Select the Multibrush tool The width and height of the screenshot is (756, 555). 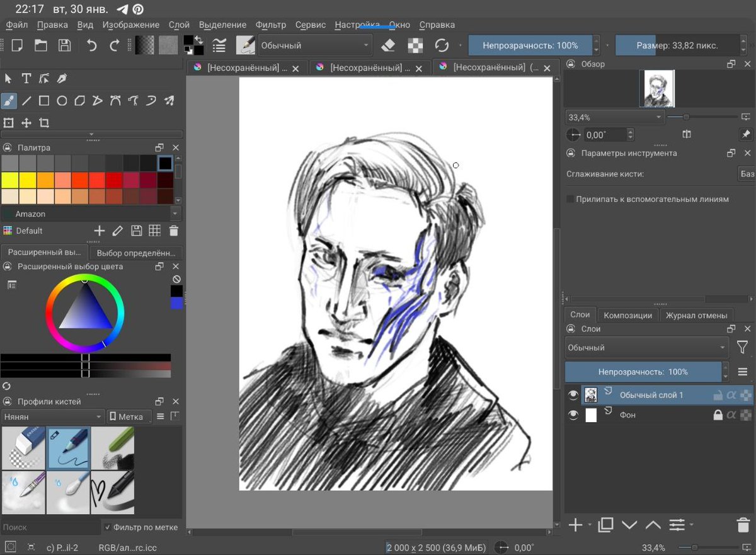pyautogui.click(x=169, y=101)
